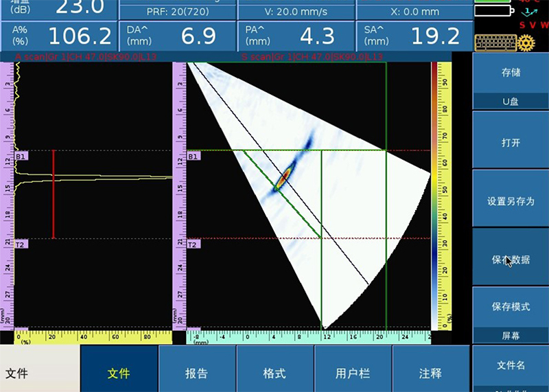Tap the empty white battery indicator
Image resolution: width=549 pixels, height=392 pixels.
(494, 10)
